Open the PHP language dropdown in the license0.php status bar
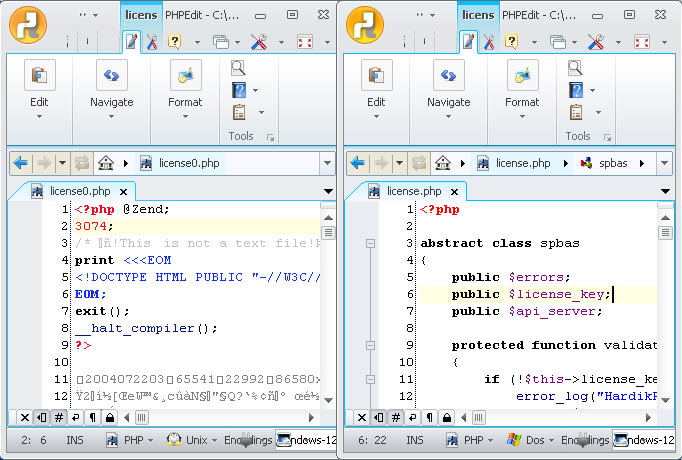The width and height of the screenshot is (682, 460). click(130, 440)
